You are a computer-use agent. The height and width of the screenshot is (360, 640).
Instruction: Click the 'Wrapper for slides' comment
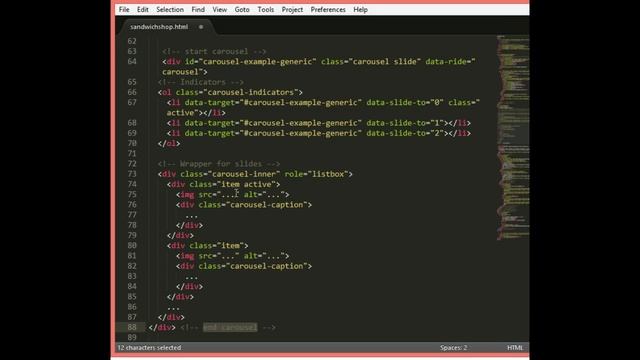219,164
